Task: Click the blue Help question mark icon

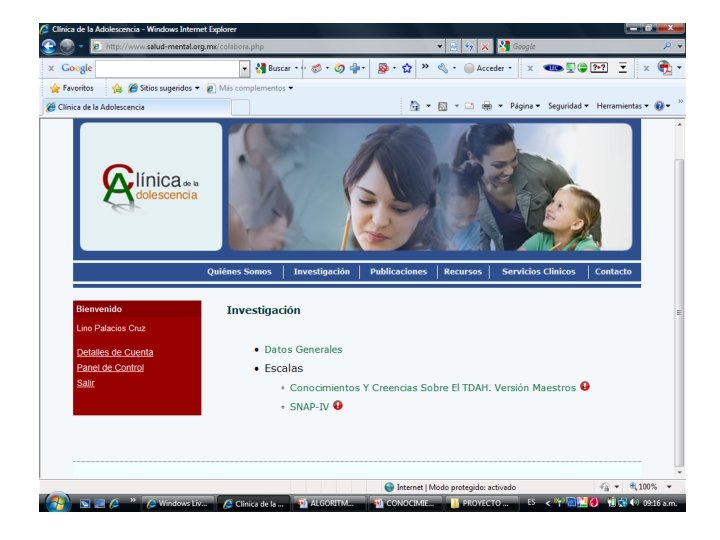Action: pyautogui.click(x=659, y=106)
